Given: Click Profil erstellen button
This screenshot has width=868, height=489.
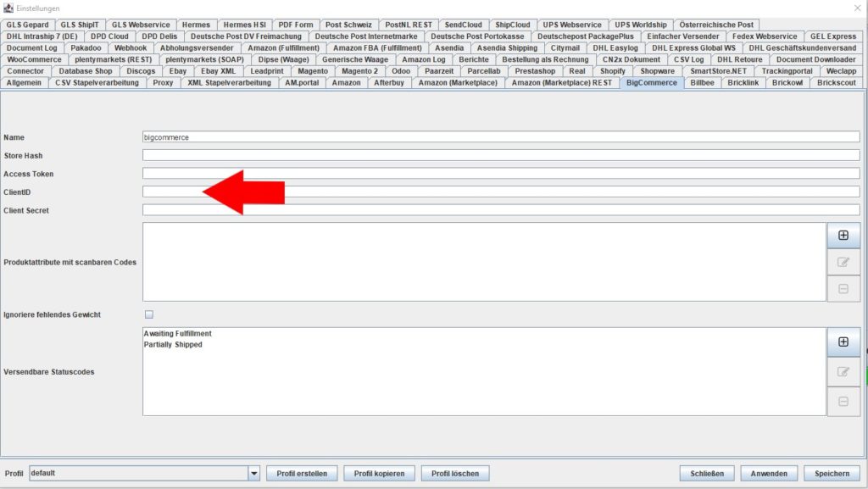Looking at the screenshot, I should (302, 474).
